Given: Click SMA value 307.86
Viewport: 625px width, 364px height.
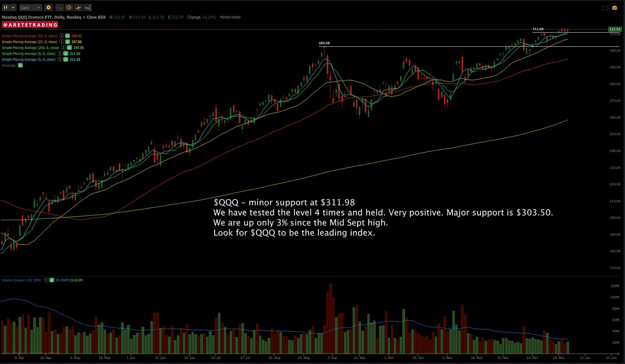Looking at the screenshot, I should pos(76,42).
